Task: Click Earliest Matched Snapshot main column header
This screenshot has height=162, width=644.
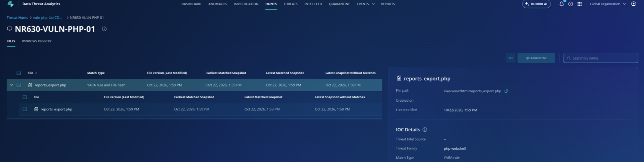Action: click(226, 73)
